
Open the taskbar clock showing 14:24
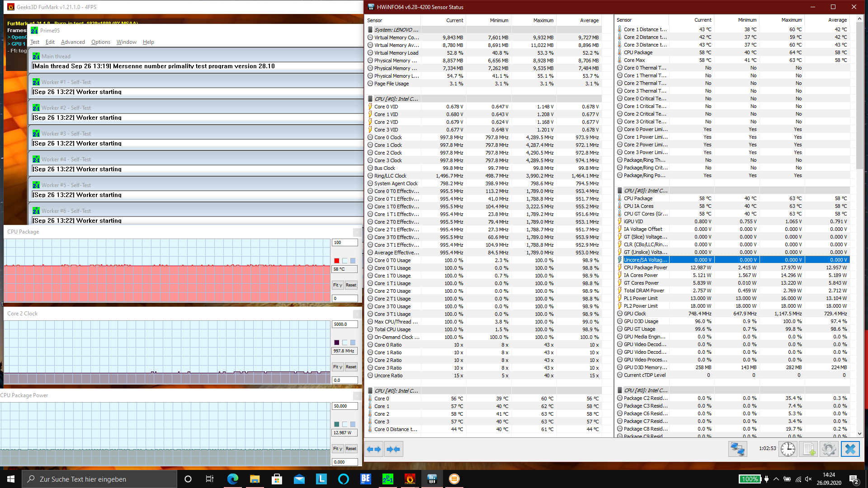pos(829,479)
